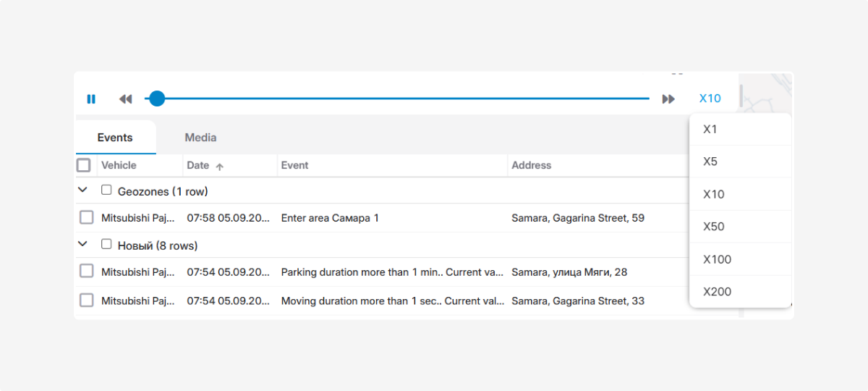Image resolution: width=868 pixels, height=391 pixels.
Task: Pick the X50 speed option
Action: [x=713, y=227]
